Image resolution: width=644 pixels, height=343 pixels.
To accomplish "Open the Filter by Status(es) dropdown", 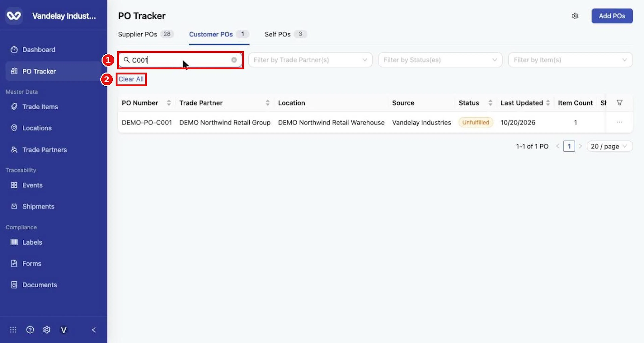I will click(440, 60).
